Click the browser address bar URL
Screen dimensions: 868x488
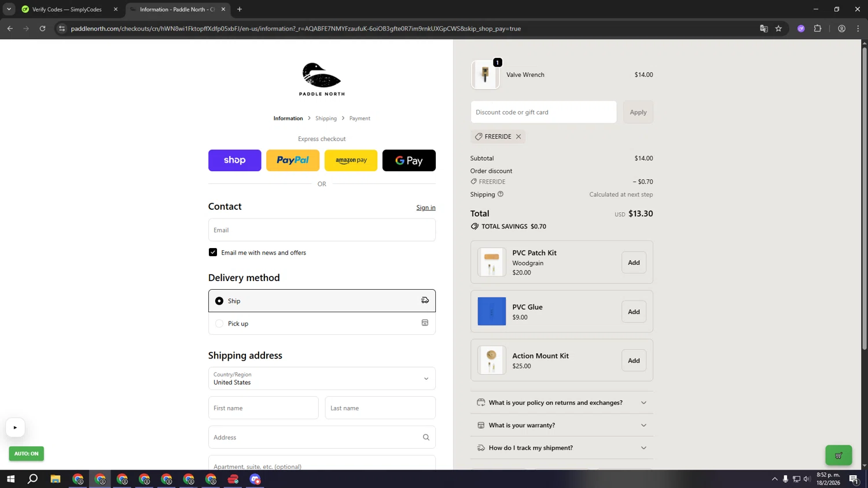[296, 28]
